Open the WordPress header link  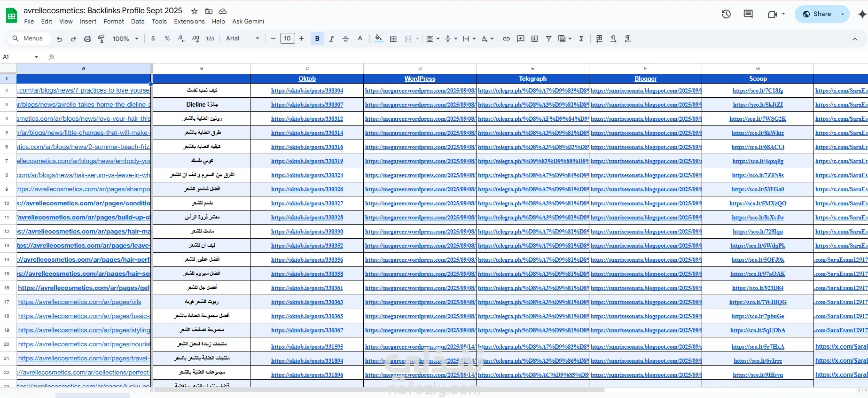tap(420, 79)
